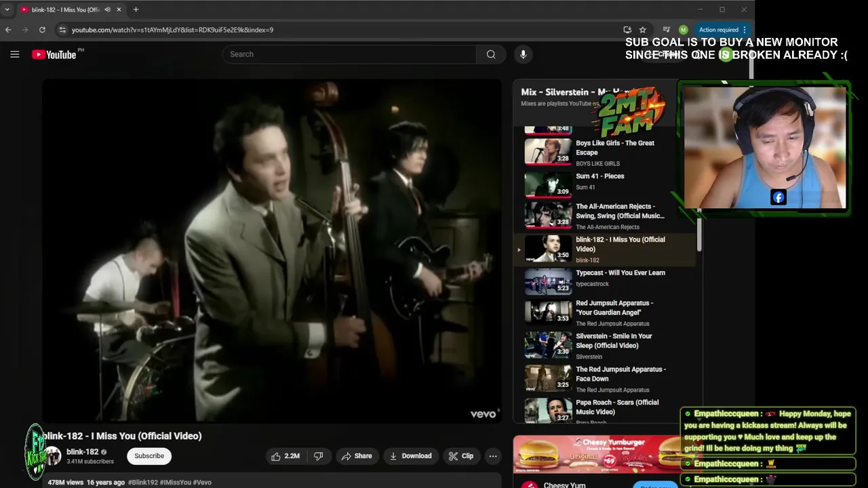
Task: Open the Great Escape video thumbnail
Action: point(548,151)
